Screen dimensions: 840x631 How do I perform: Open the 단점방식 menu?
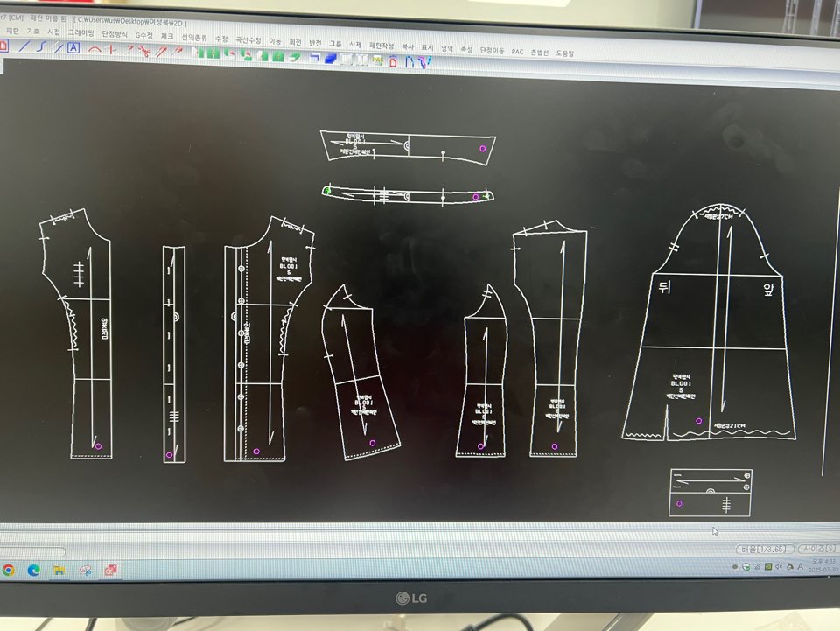115,33
